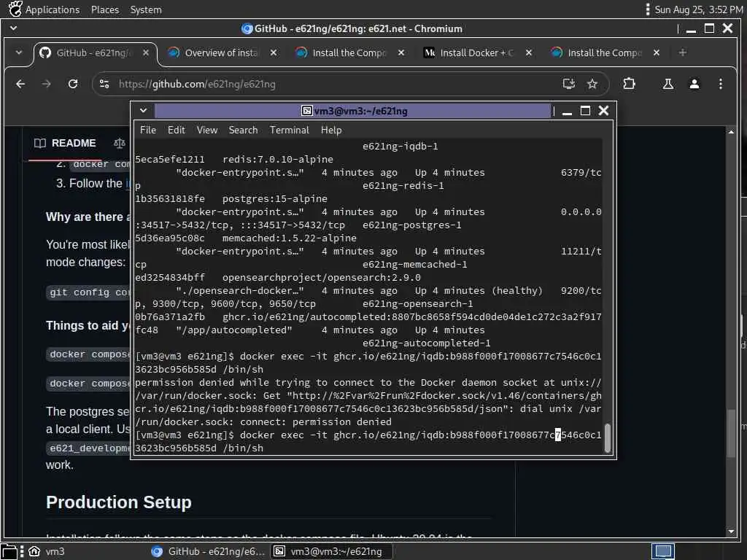Click the install app icon in address bar
This screenshot has height=560, width=747.
click(569, 85)
